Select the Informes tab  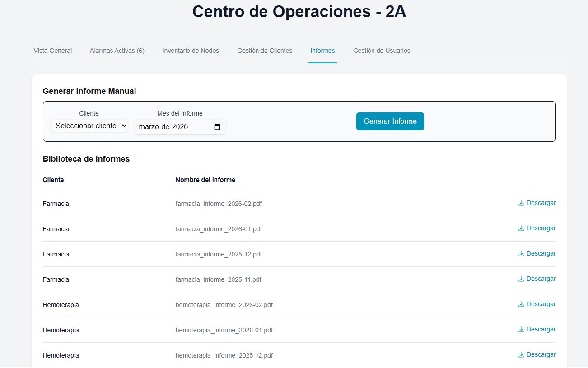pos(322,51)
